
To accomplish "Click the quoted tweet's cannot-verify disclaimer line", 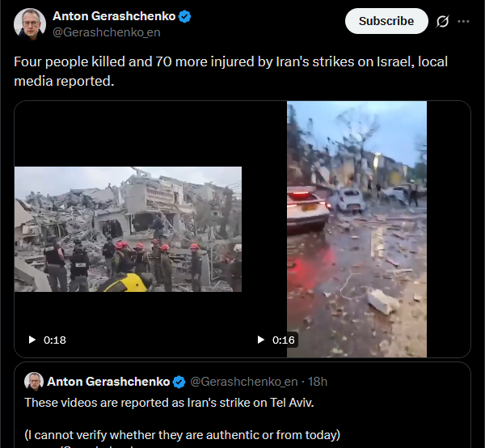I will point(182,435).
